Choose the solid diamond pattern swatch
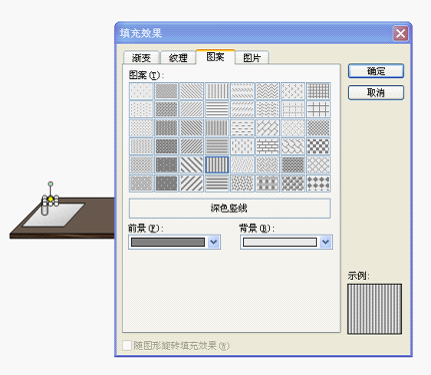431x375 pixels. (x=318, y=183)
